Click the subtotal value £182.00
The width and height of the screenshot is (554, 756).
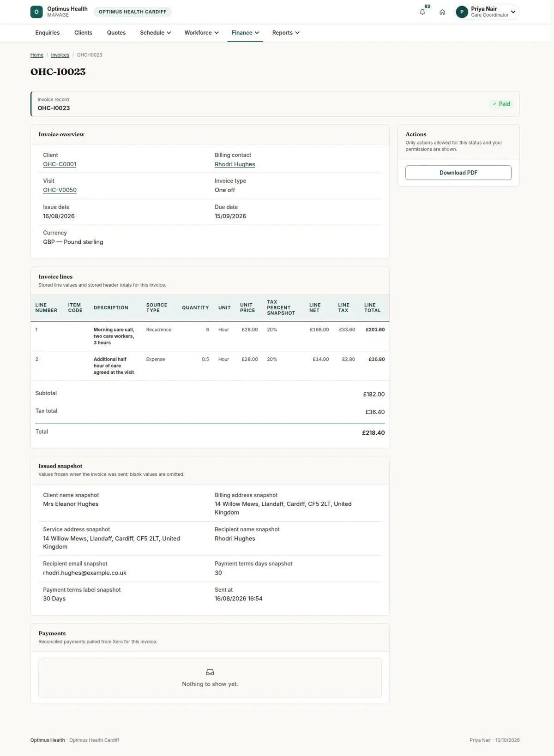374,394
